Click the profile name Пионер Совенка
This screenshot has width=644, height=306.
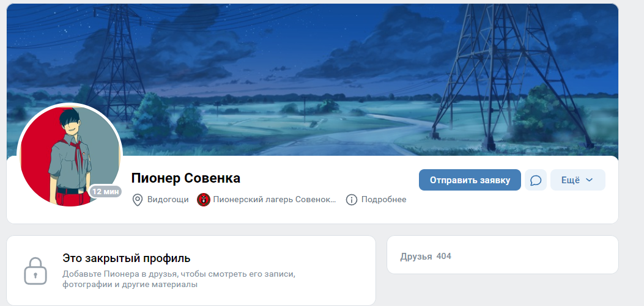point(186,178)
